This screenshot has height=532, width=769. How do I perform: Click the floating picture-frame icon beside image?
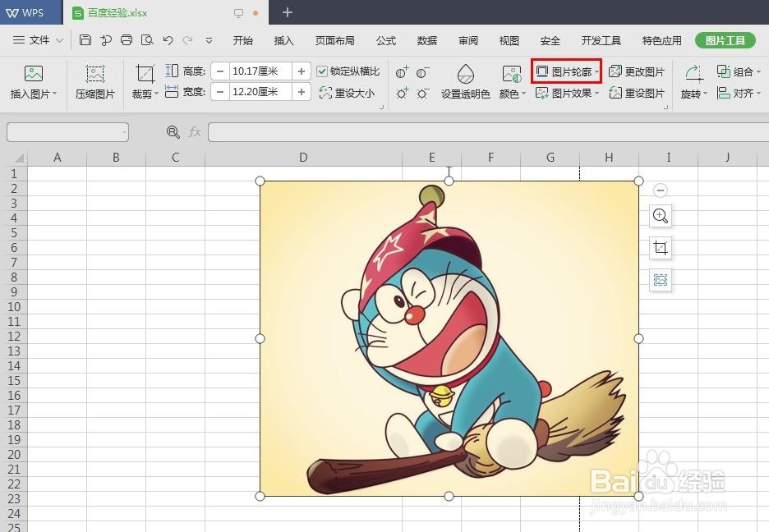tap(660, 280)
